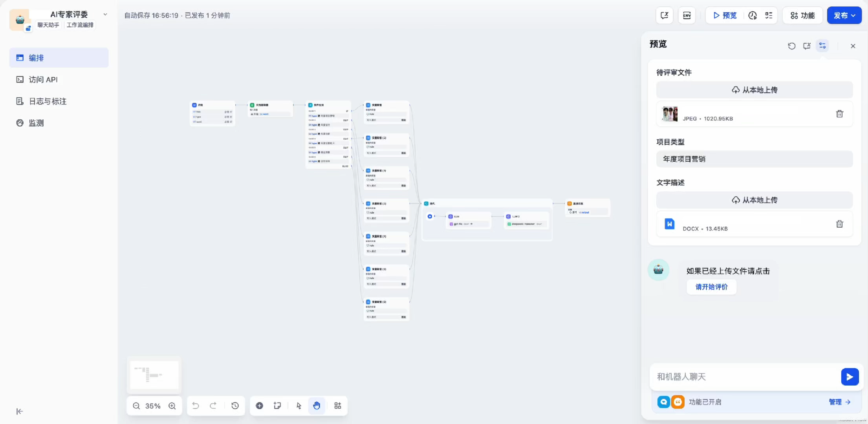Click the orange feature icon beside 功能已开启

[678, 402]
